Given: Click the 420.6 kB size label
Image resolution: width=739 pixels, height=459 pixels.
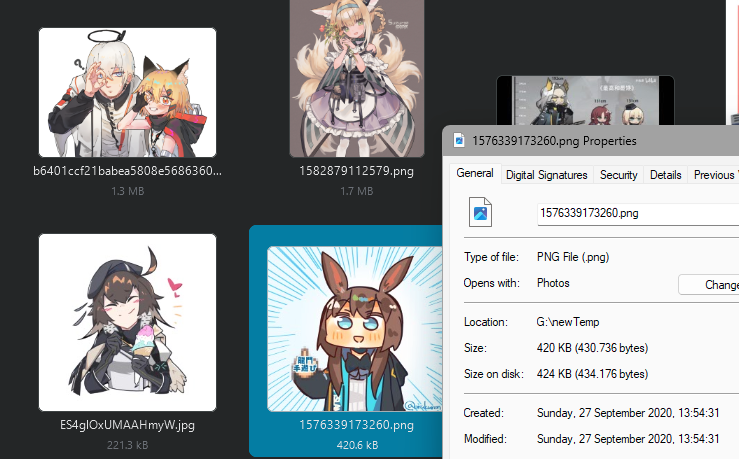Looking at the screenshot, I should (357, 445).
